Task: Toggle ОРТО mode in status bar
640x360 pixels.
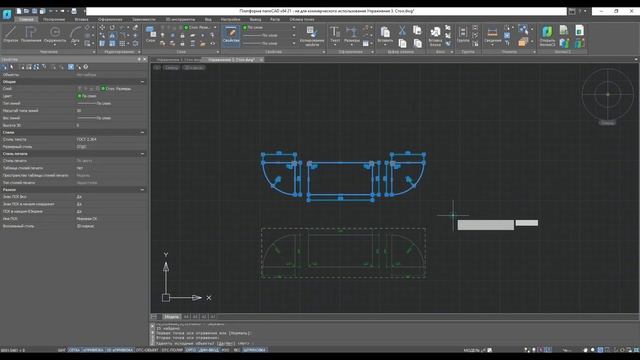Action: (x=191, y=350)
